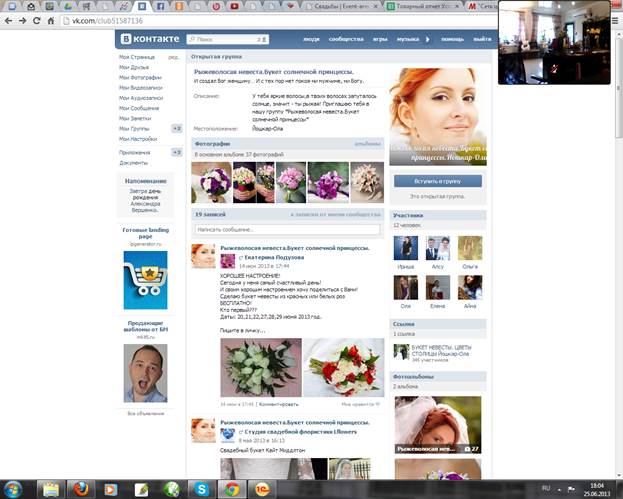The width and height of the screenshot is (623, 499).
Task: Open Документы in sidebar
Action: tap(134, 163)
